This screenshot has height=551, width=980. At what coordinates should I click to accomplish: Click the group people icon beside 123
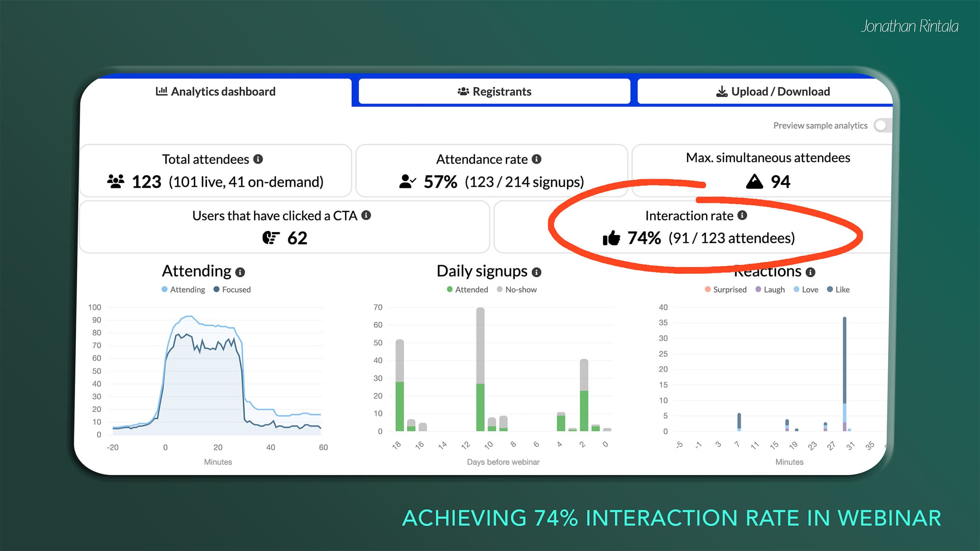[x=116, y=181]
